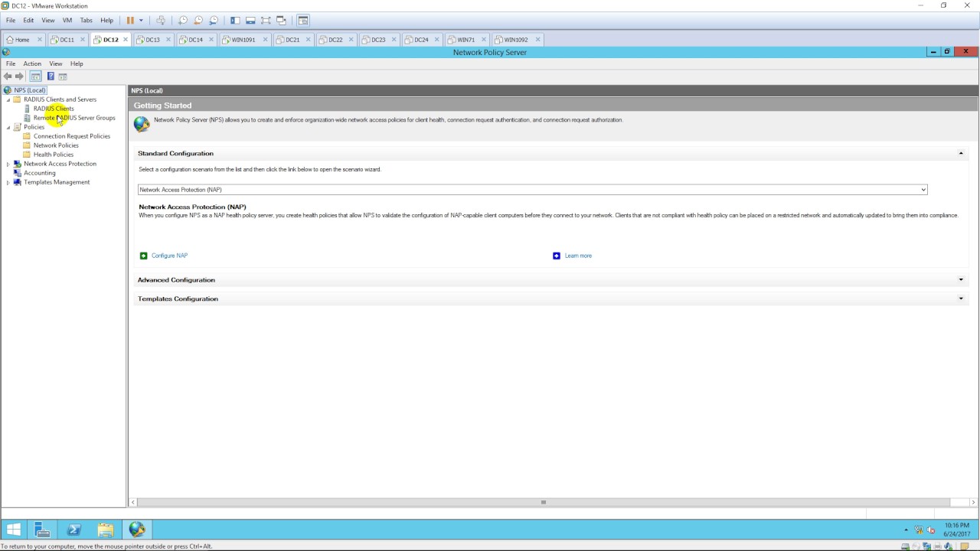Click the Policies node scroll icon

18,127
